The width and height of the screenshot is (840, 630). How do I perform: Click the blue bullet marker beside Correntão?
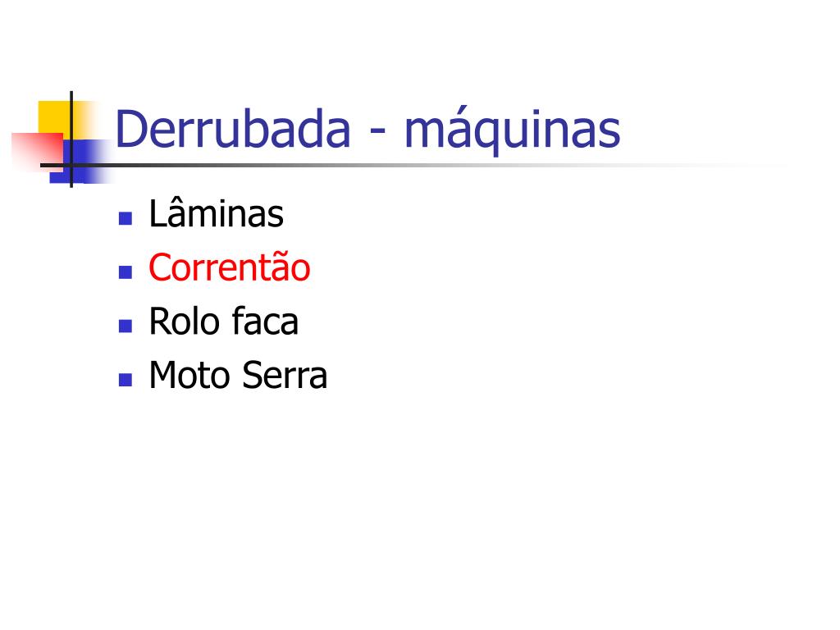click(x=126, y=272)
